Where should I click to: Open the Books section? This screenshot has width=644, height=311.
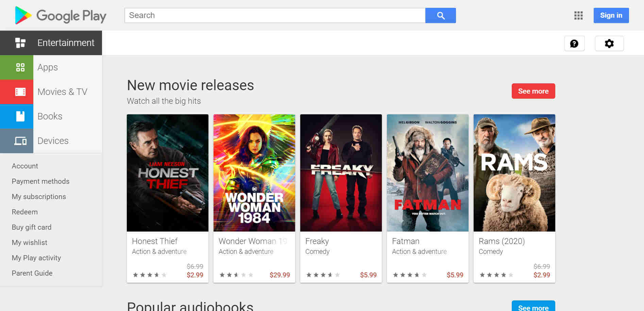51,116
